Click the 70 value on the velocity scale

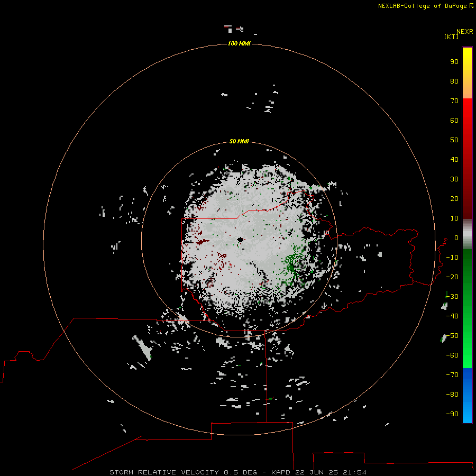(454, 101)
